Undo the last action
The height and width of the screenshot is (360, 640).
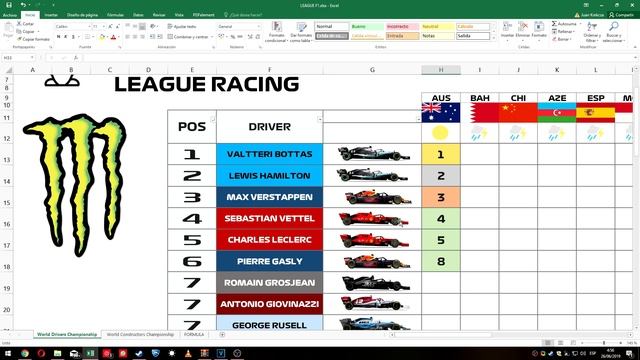click(23, 5)
